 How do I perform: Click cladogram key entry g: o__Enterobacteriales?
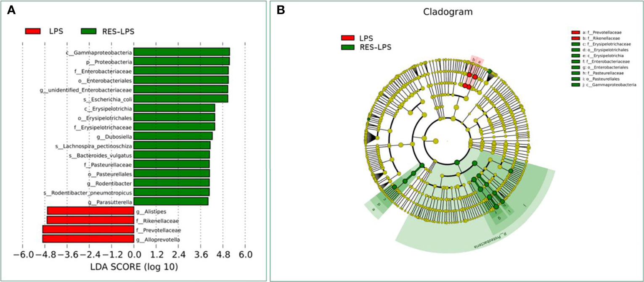pyautogui.click(x=600, y=67)
